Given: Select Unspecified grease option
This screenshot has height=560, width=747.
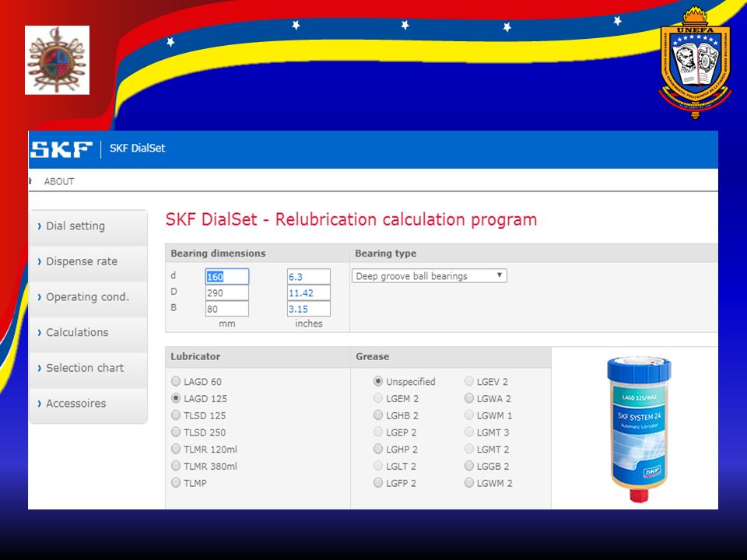Looking at the screenshot, I should coord(378,381).
